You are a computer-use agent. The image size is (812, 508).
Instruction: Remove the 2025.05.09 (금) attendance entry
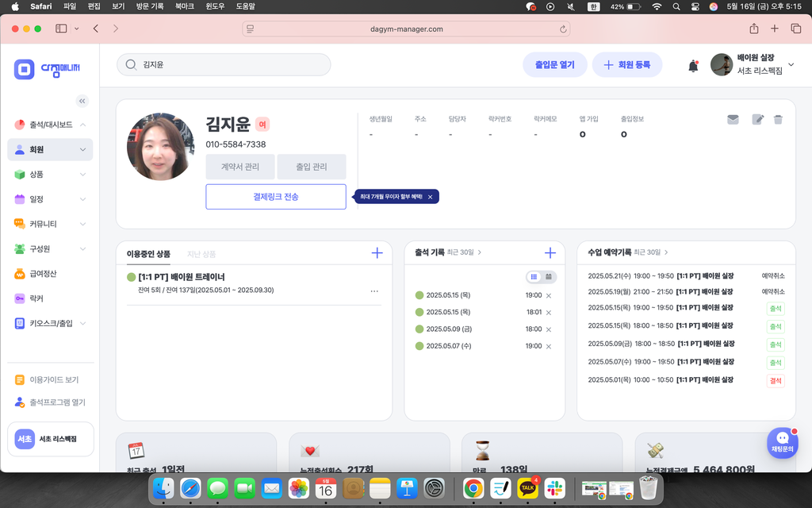tap(549, 329)
